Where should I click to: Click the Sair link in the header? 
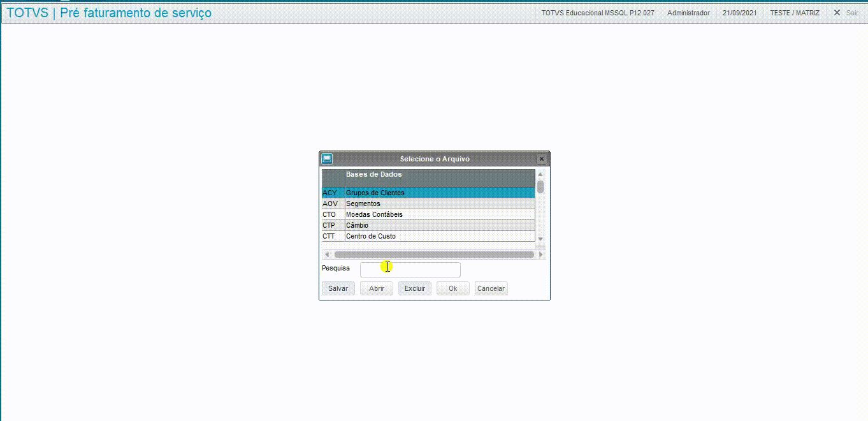852,13
